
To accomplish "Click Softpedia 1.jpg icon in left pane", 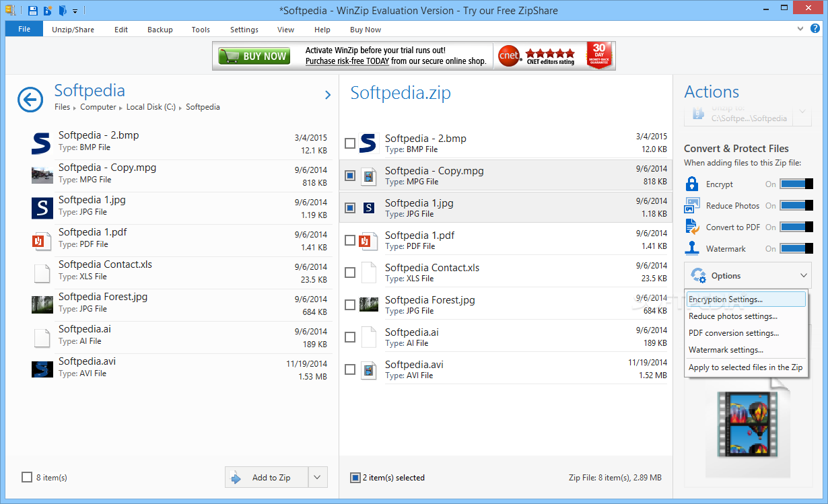I will point(42,207).
